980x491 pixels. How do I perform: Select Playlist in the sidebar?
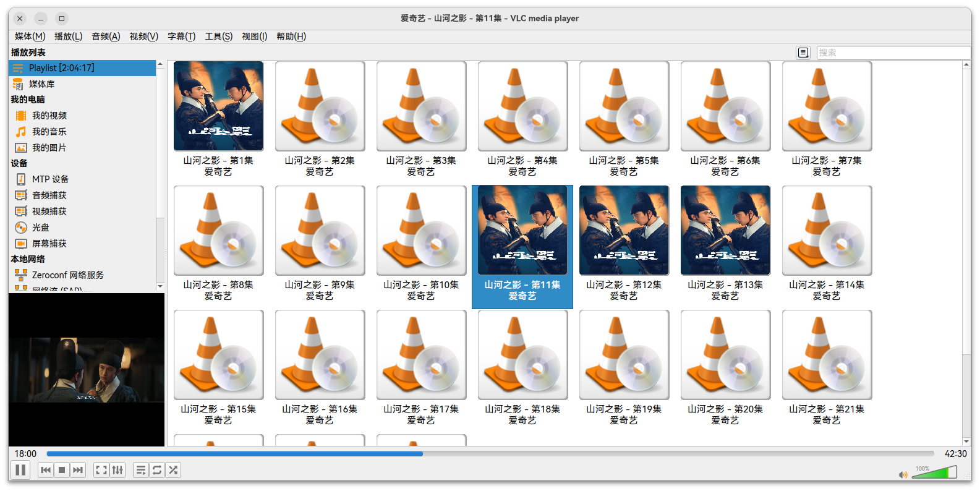(x=82, y=68)
